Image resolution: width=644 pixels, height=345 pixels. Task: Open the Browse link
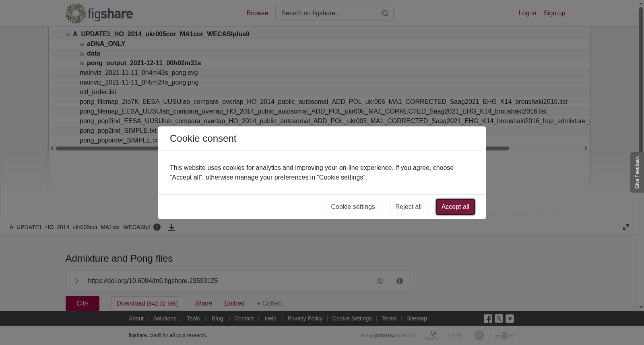pyautogui.click(x=257, y=13)
